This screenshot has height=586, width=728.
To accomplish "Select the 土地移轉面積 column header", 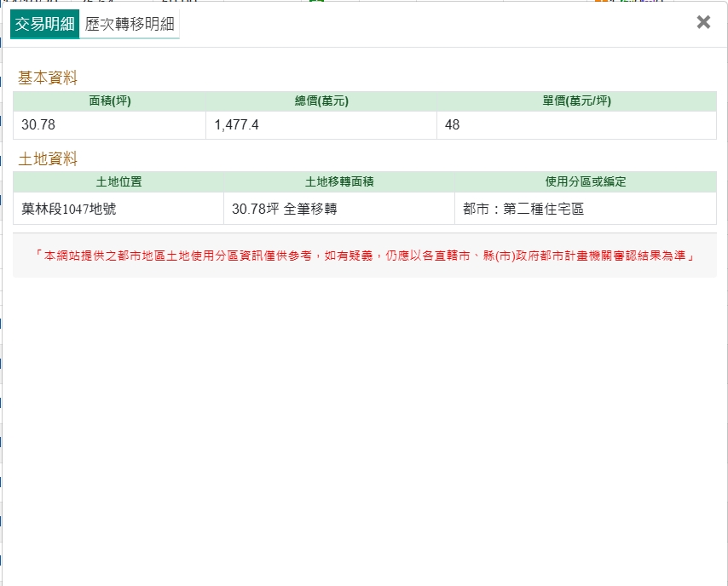I will point(339,181).
